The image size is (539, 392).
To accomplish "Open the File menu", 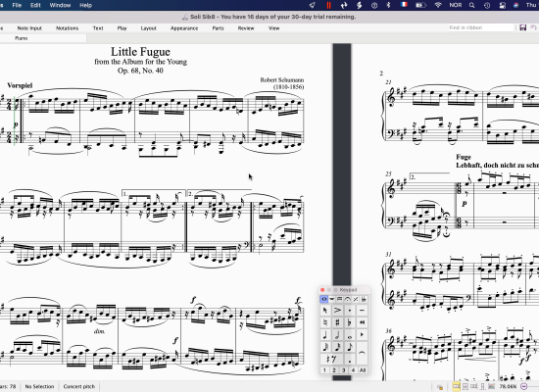I will 17,5.
